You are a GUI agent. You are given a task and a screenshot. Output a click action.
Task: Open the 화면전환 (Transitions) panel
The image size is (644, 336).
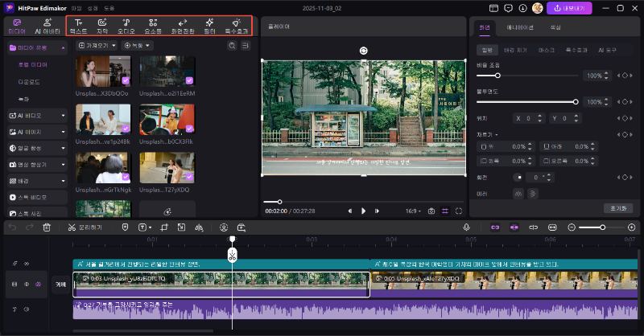point(182,26)
